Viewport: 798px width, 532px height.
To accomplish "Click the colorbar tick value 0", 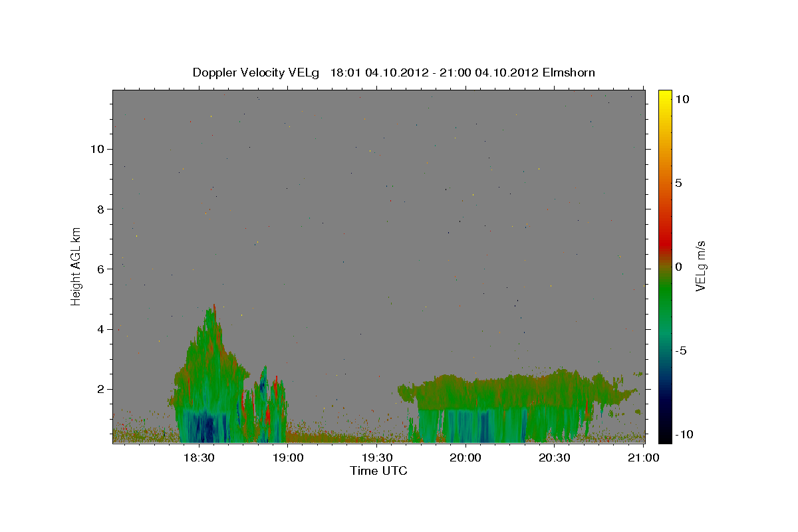I will pos(679,267).
